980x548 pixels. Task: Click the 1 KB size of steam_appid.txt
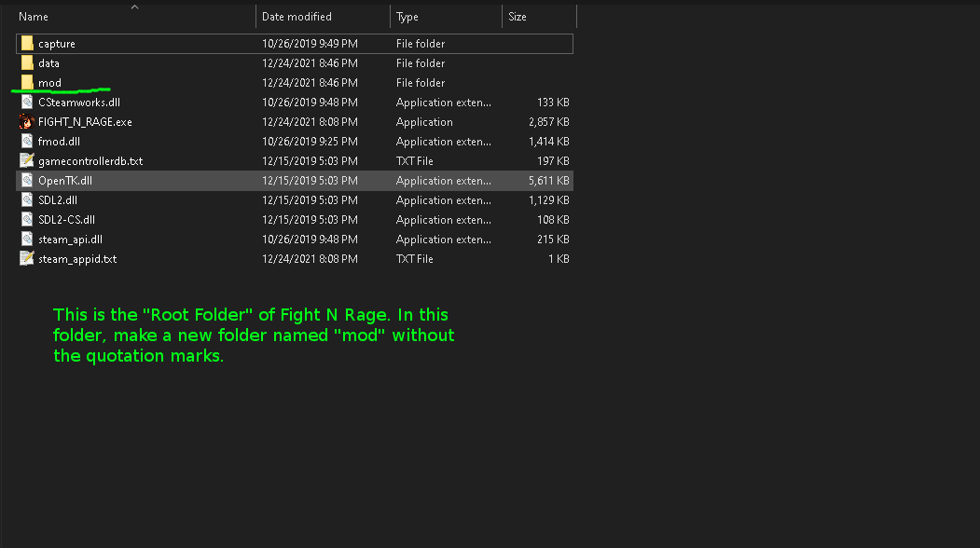(x=559, y=259)
